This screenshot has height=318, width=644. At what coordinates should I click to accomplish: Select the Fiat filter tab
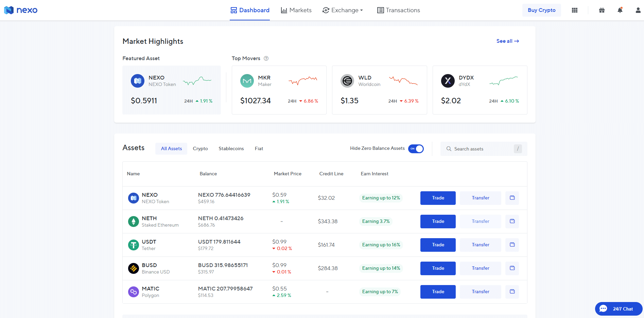[x=259, y=149]
